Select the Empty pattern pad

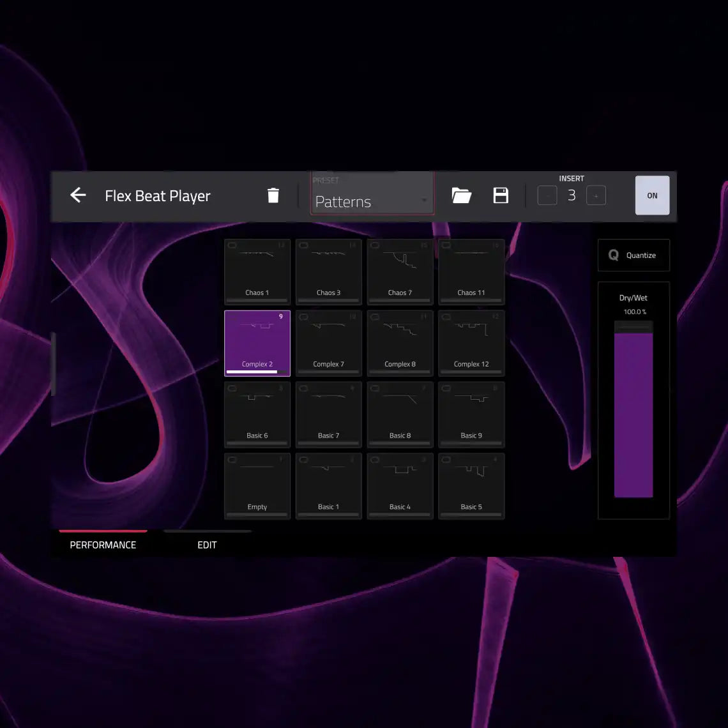[257, 487]
